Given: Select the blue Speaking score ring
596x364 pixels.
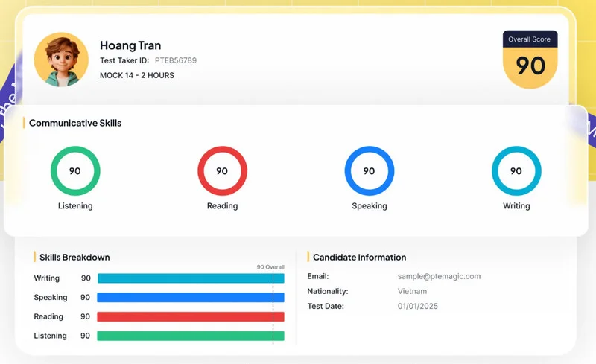Looking at the screenshot, I should [x=369, y=171].
